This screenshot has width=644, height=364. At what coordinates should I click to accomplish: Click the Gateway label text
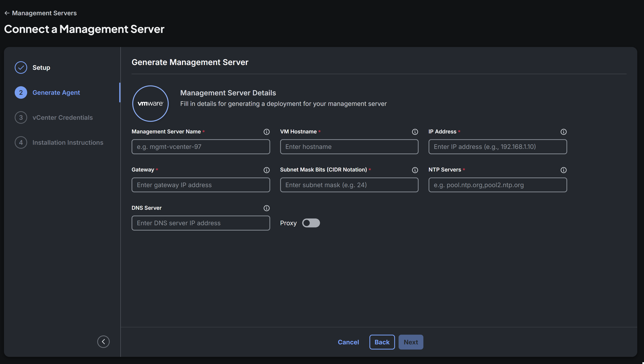coord(143,170)
